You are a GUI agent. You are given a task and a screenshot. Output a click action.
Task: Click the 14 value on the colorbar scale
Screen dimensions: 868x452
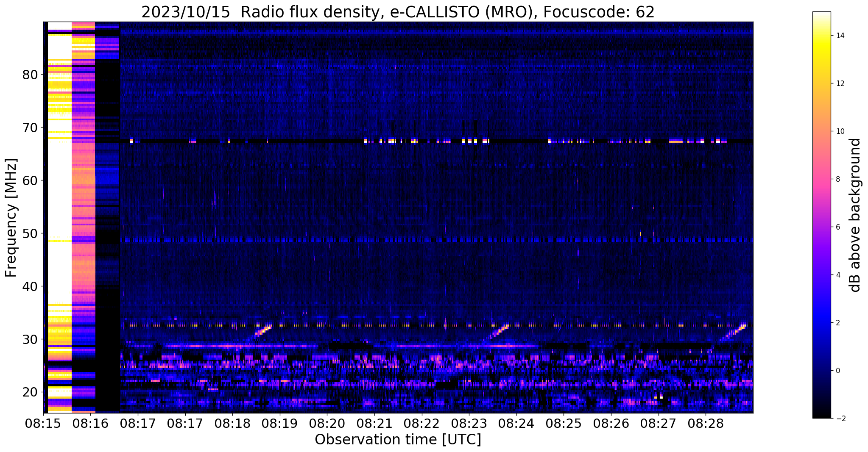click(x=840, y=36)
